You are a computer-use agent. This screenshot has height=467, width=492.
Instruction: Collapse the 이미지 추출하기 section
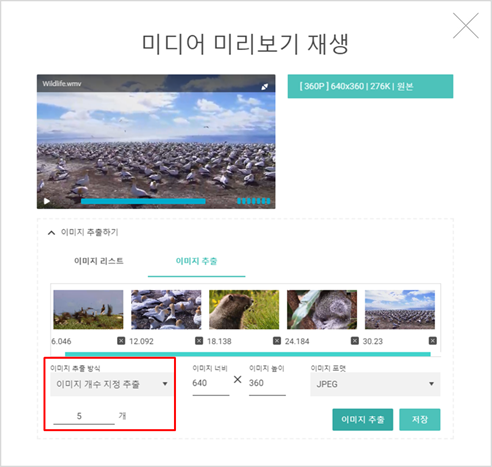coord(51,233)
